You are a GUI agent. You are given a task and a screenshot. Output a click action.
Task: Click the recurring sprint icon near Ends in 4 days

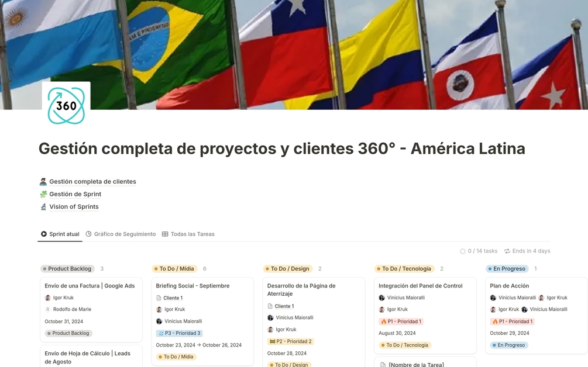[507, 251]
